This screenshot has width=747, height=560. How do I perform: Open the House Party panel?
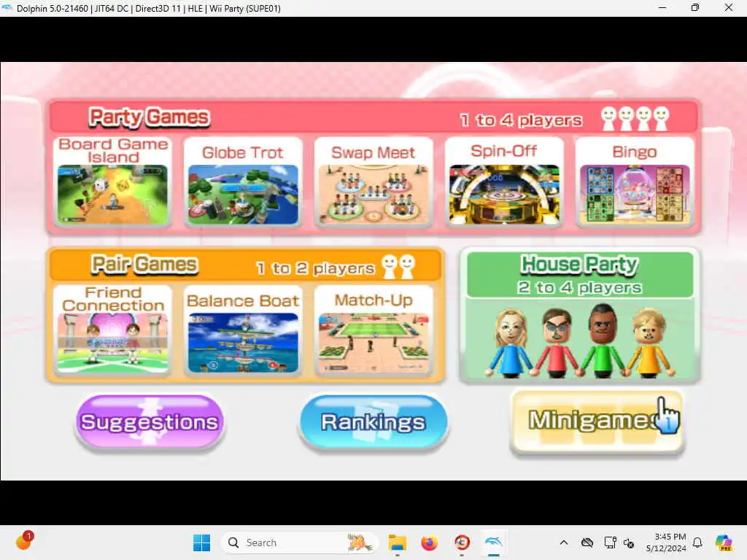[580, 315]
